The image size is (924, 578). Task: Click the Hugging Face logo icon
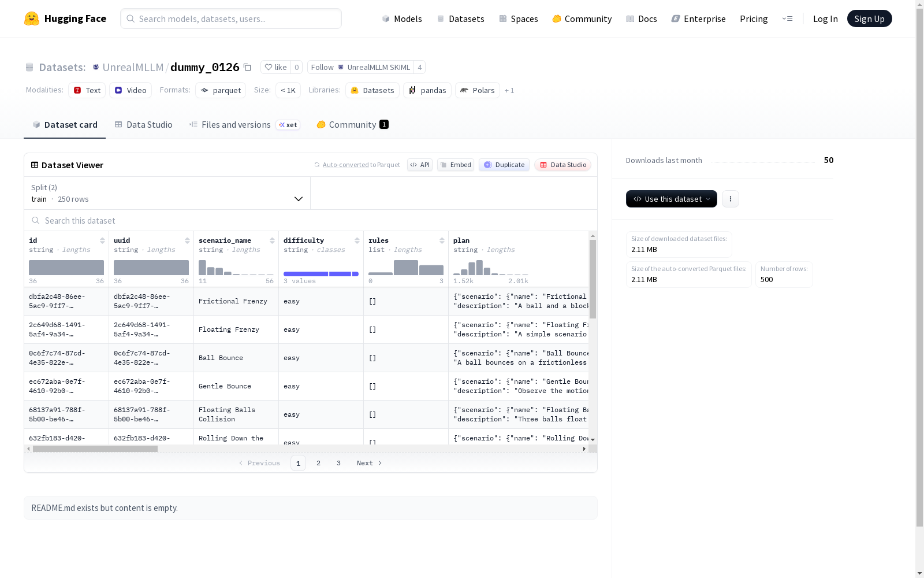click(32, 18)
